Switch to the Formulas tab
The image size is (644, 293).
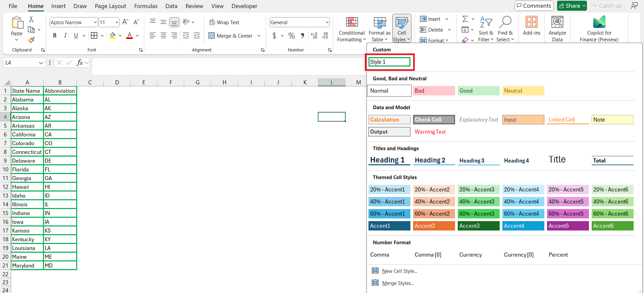(x=146, y=6)
